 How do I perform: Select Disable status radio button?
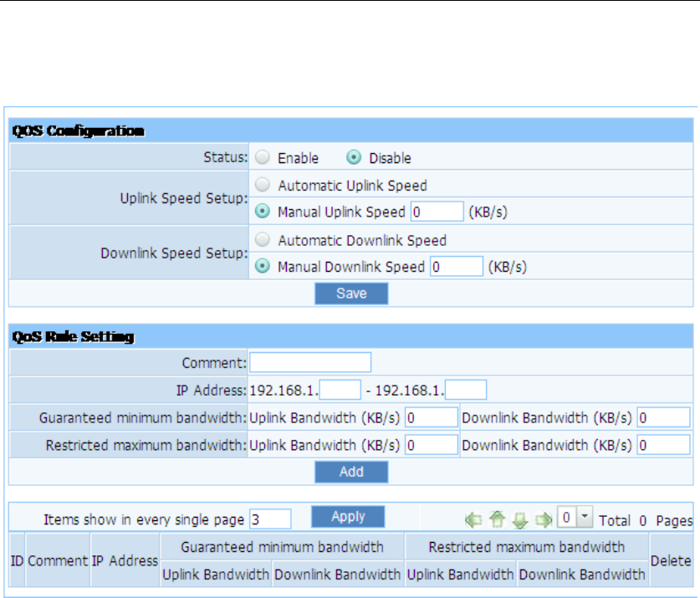click(354, 157)
